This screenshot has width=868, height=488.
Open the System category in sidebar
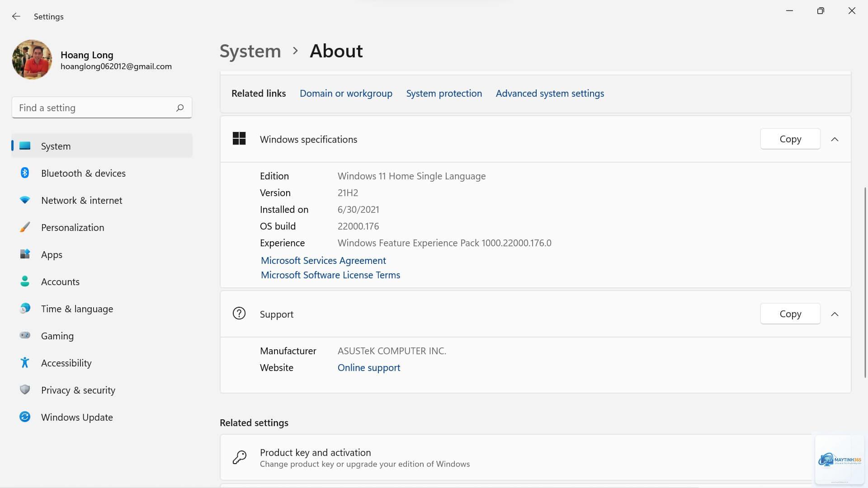coord(102,146)
